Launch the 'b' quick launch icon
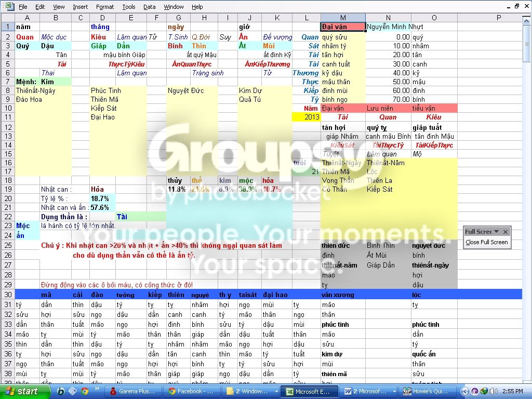The image size is (532, 399). tap(61, 391)
